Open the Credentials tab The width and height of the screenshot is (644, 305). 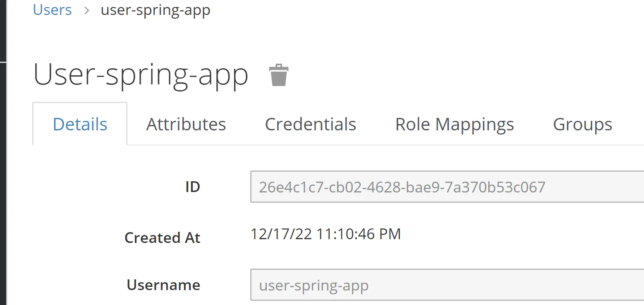310,124
